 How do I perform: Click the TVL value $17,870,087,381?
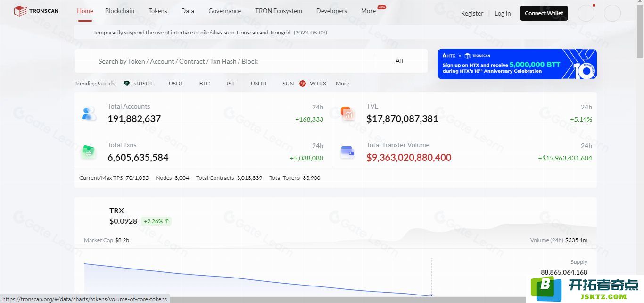coord(402,119)
